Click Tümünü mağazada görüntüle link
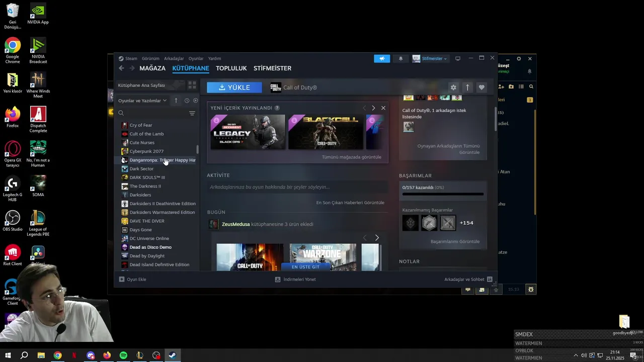Image resolution: width=644 pixels, height=362 pixels. pos(352,157)
